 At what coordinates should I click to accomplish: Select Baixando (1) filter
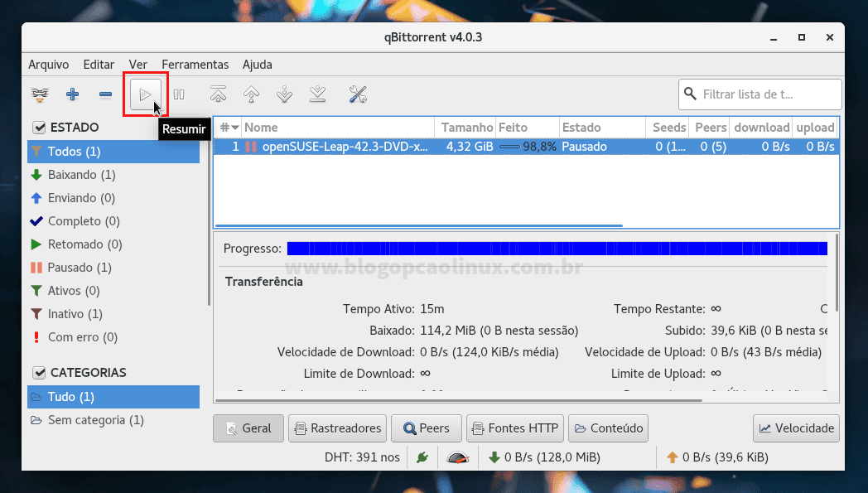(113, 175)
